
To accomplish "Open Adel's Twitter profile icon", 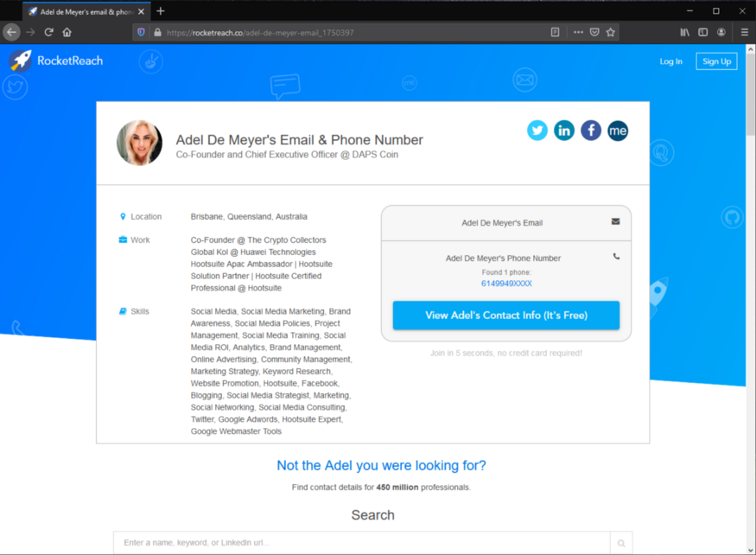I will tap(537, 131).
